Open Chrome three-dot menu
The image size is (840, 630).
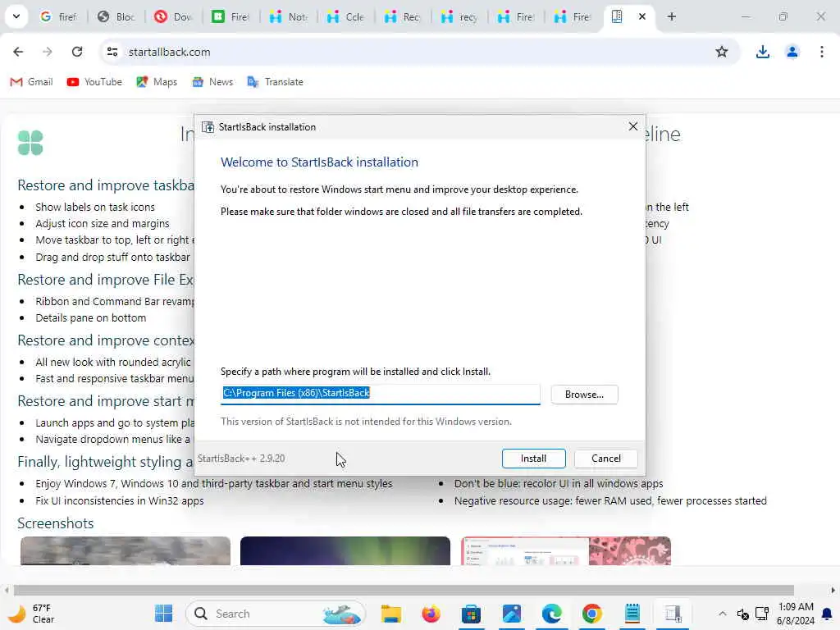[x=822, y=52]
